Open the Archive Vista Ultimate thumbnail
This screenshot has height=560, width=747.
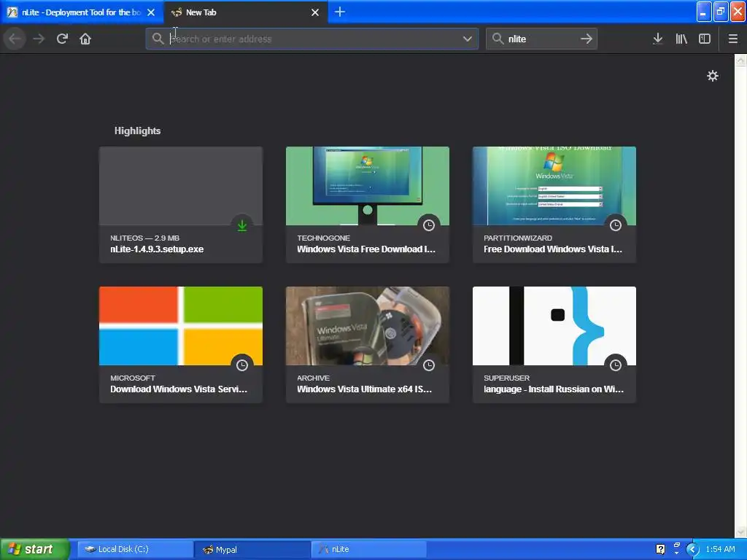[368, 326]
